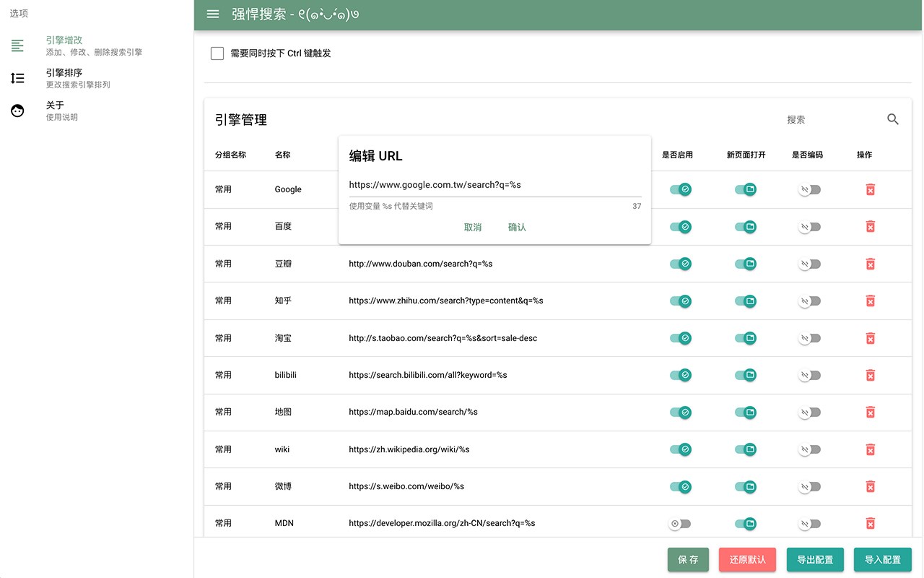Click the 导出配置 button
The width and height of the screenshot is (924, 578).
click(815, 560)
